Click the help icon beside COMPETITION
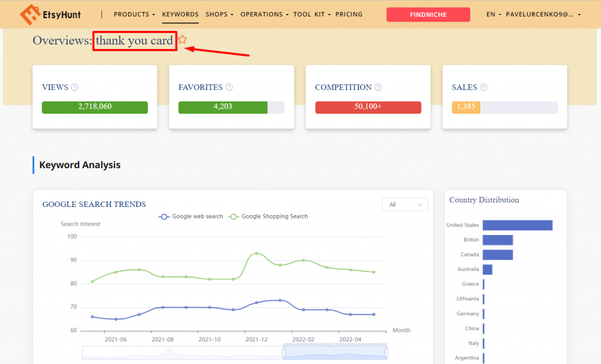This screenshot has height=364, width=601. click(378, 87)
